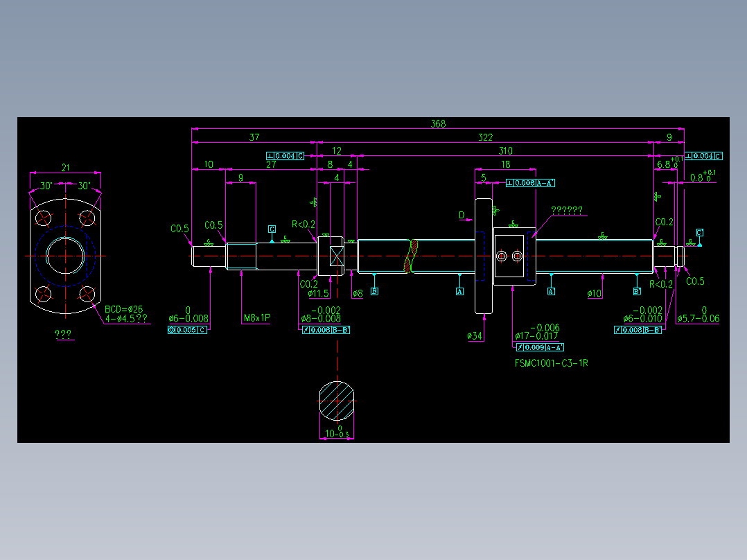Click the 310 thread length dimension

pos(505,150)
